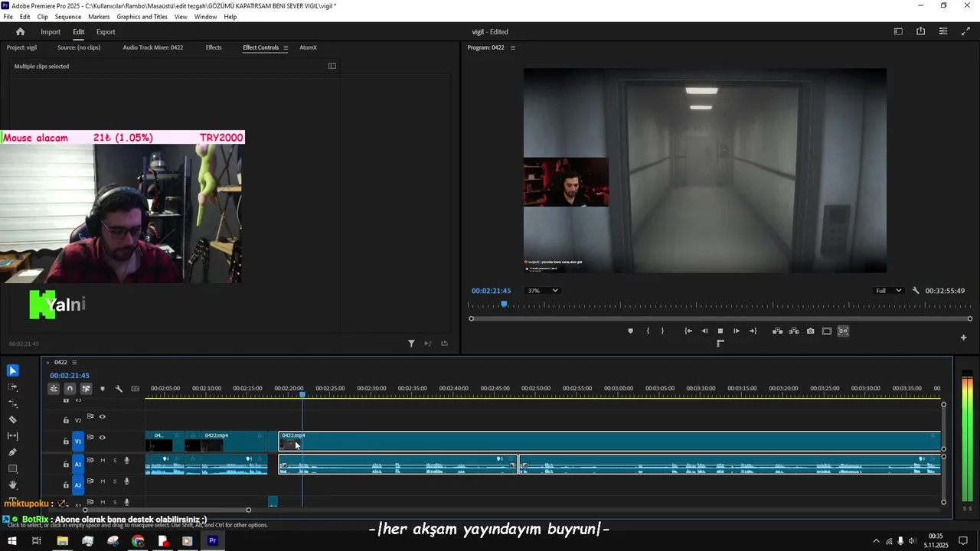Toggle the A2 track target button
The width and height of the screenshot is (980, 551).
point(77,485)
